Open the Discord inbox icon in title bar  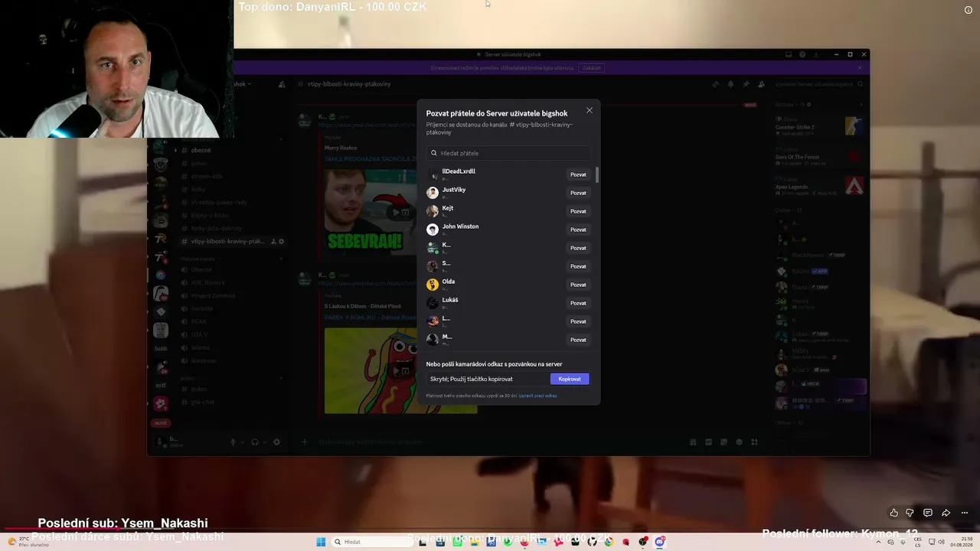789,54
